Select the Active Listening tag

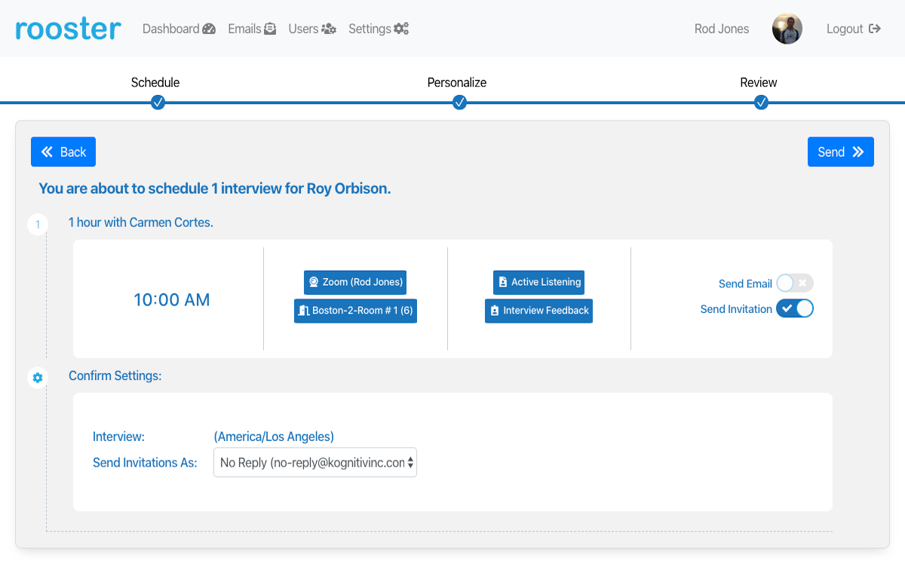(x=538, y=282)
